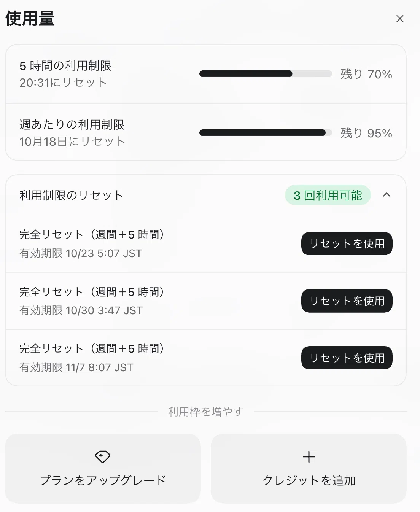Use the reset expiring 10/23 5:07 JST
420x512 pixels.
(347, 243)
